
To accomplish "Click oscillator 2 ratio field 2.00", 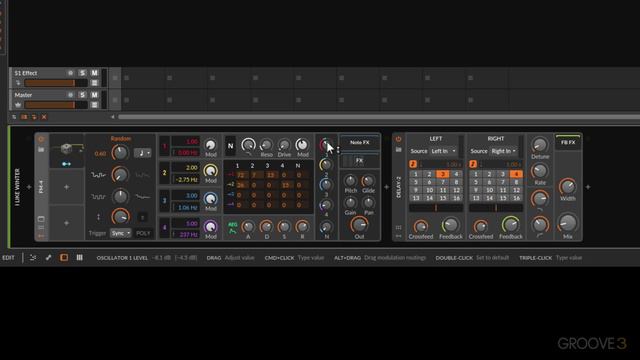I will pos(186,168).
